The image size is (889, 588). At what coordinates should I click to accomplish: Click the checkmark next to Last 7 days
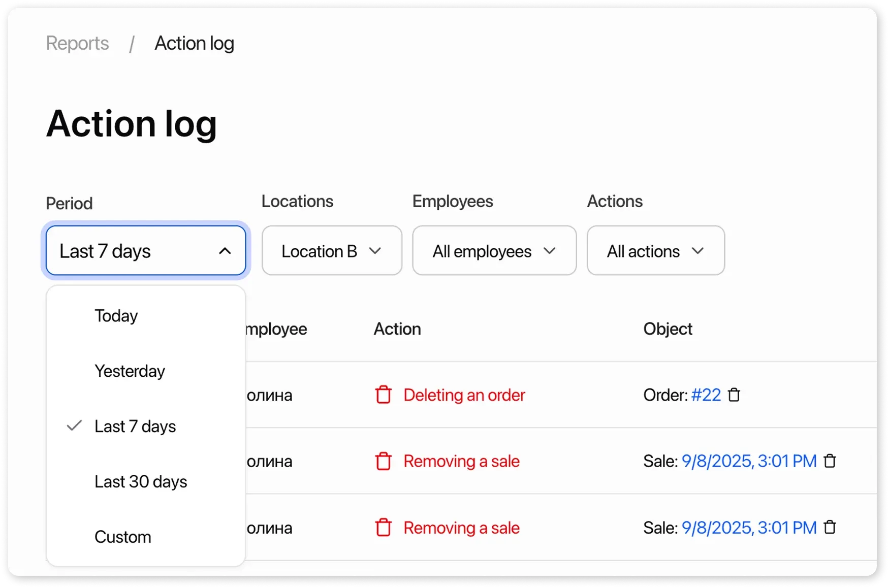tap(74, 426)
